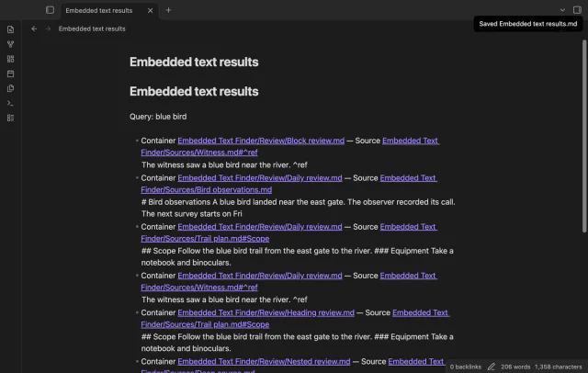Open first Block review.md container link
Screen dimensions: 588x373
pyautogui.click(x=261, y=141)
